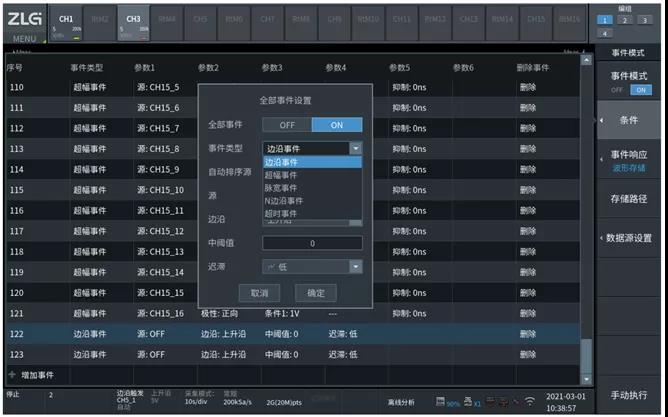Click the plus icon for 增加事件
Image resolution: width=668 pixels, height=417 pixels.
click(x=12, y=375)
